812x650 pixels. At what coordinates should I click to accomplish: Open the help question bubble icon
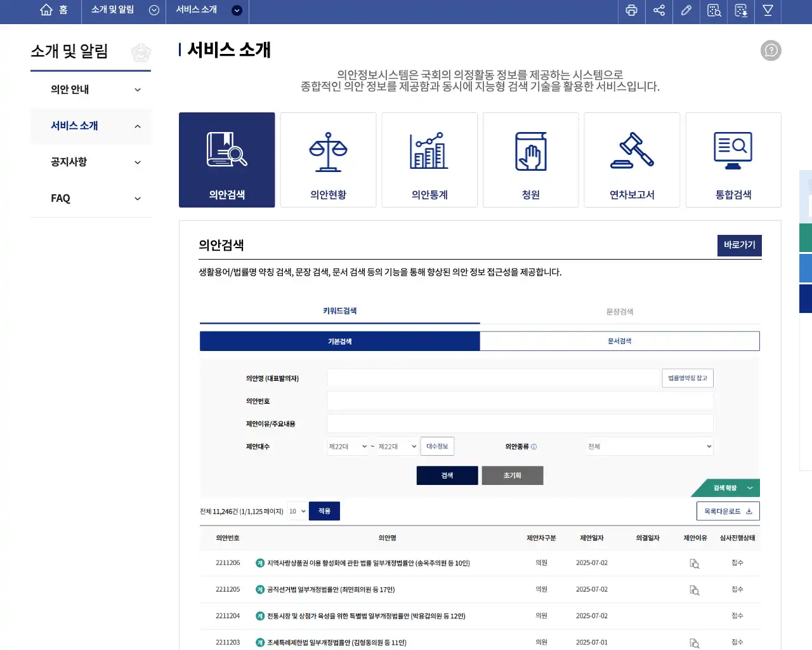click(771, 50)
